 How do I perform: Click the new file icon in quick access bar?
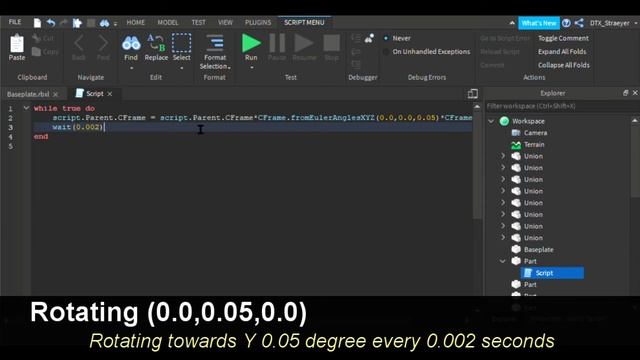pos(37,23)
